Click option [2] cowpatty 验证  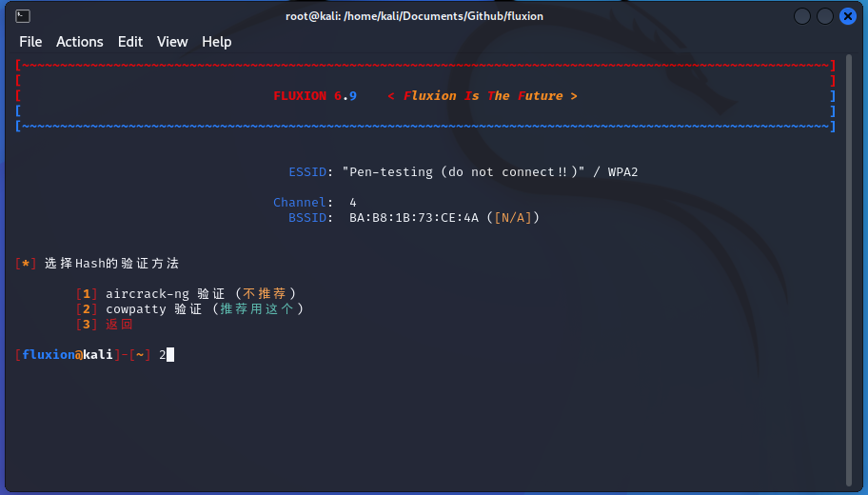[x=190, y=309]
